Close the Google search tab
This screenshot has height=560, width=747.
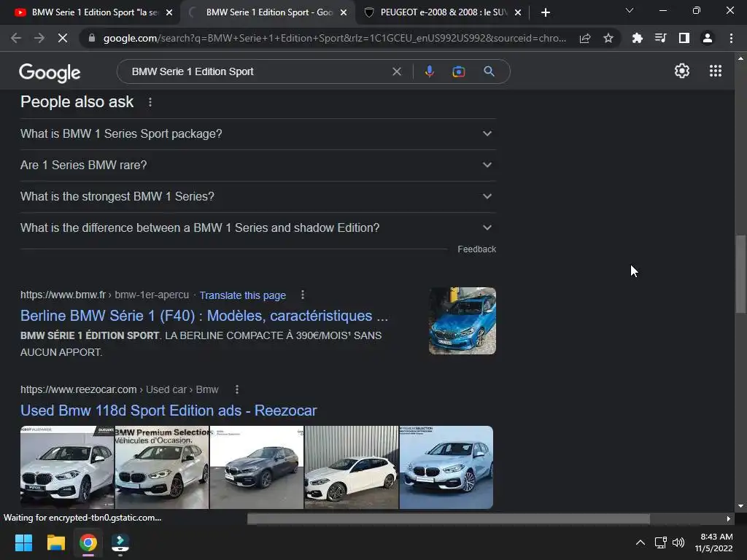click(344, 12)
